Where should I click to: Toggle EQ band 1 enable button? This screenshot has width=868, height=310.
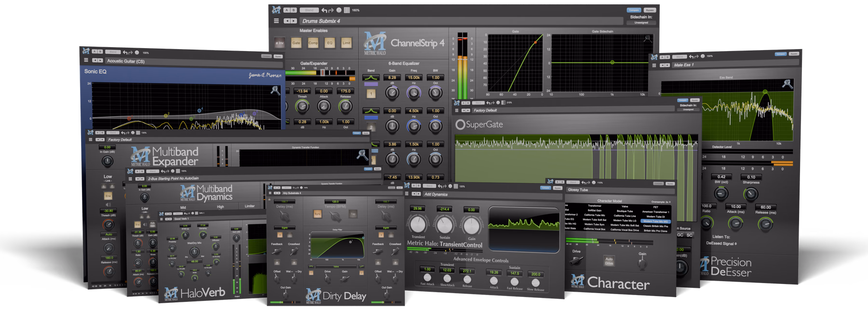[371, 94]
